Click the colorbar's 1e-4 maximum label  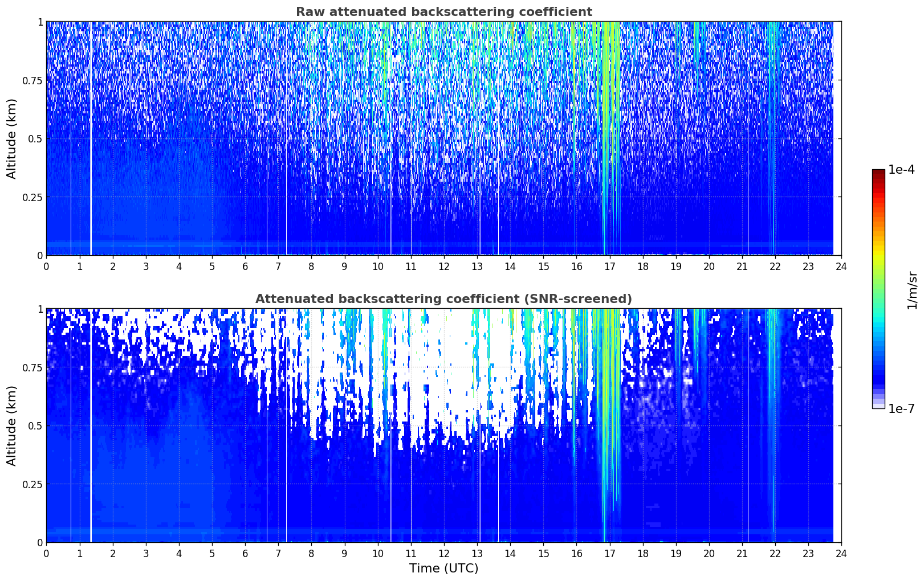pyautogui.click(x=901, y=170)
